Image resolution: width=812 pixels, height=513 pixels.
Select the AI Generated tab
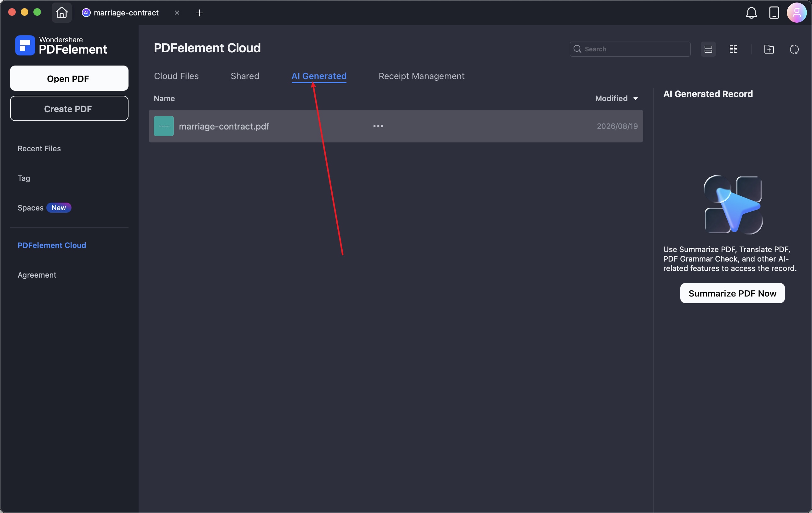(319, 76)
